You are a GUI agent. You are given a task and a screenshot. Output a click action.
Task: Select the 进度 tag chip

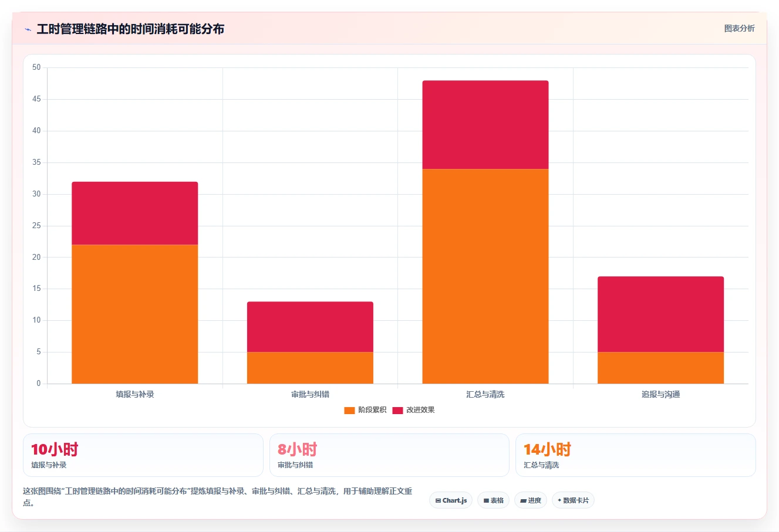531,500
